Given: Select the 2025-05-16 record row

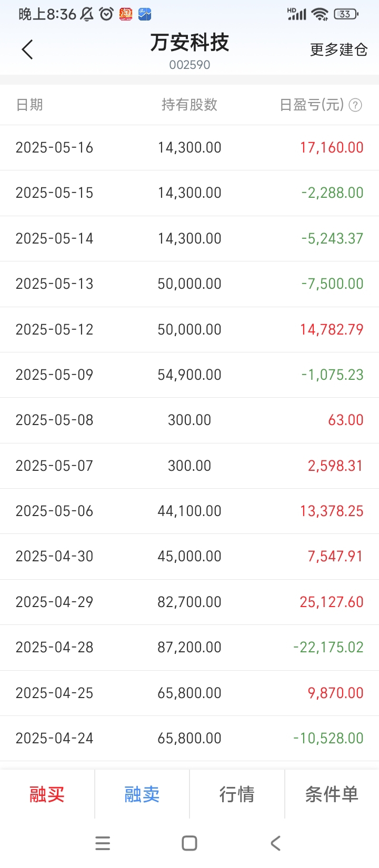Looking at the screenshot, I should point(189,147).
